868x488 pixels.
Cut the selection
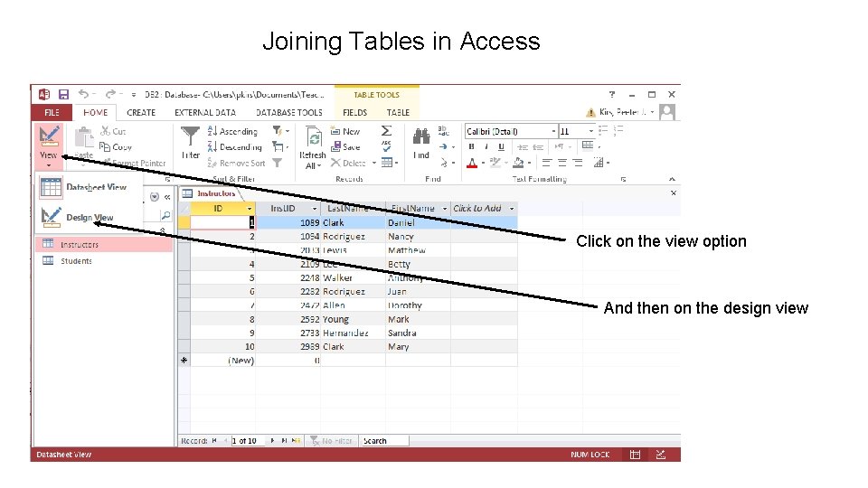(x=113, y=131)
